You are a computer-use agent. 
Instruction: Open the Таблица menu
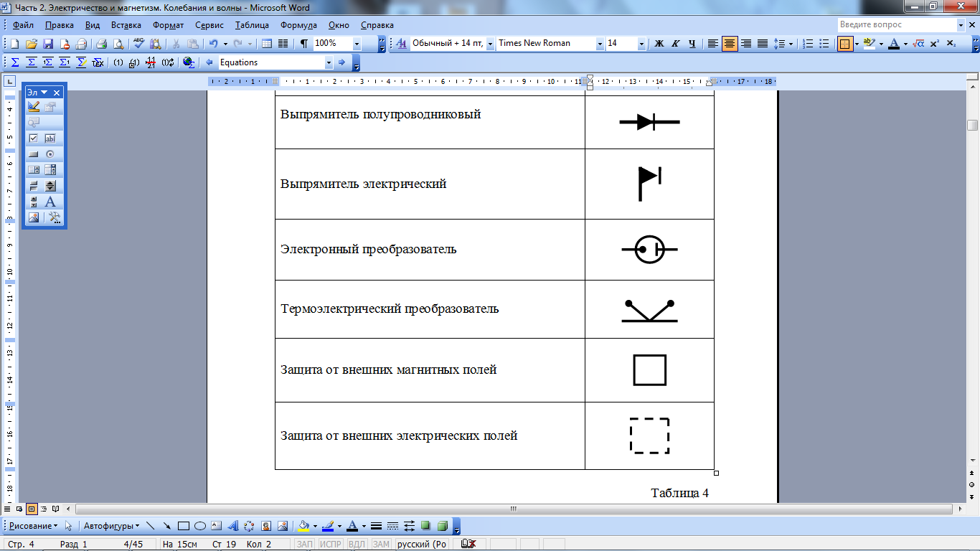click(252, 25)
